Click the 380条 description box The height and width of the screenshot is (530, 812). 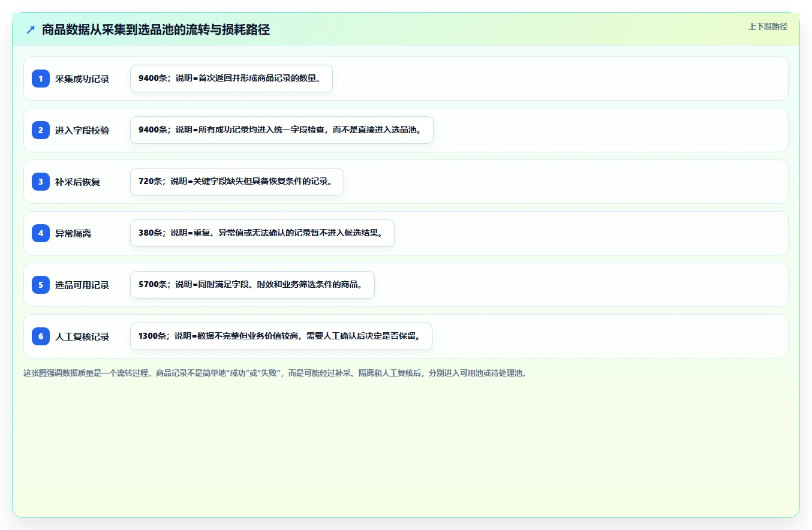click(x=262, y=233)
